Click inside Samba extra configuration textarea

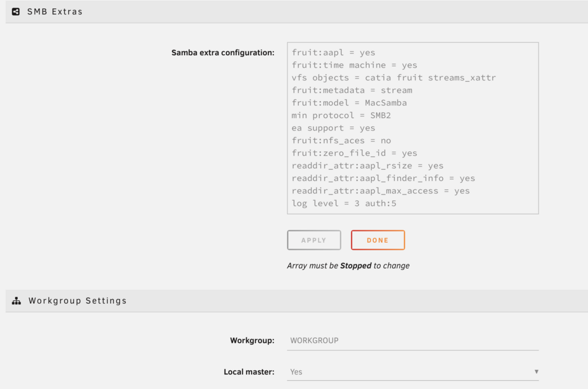pos(413,128)
